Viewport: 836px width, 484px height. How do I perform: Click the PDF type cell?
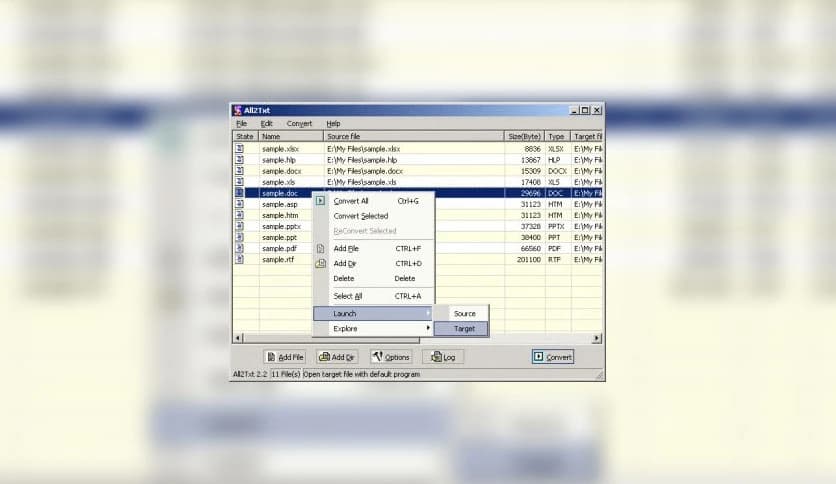[x=554, y=248]
